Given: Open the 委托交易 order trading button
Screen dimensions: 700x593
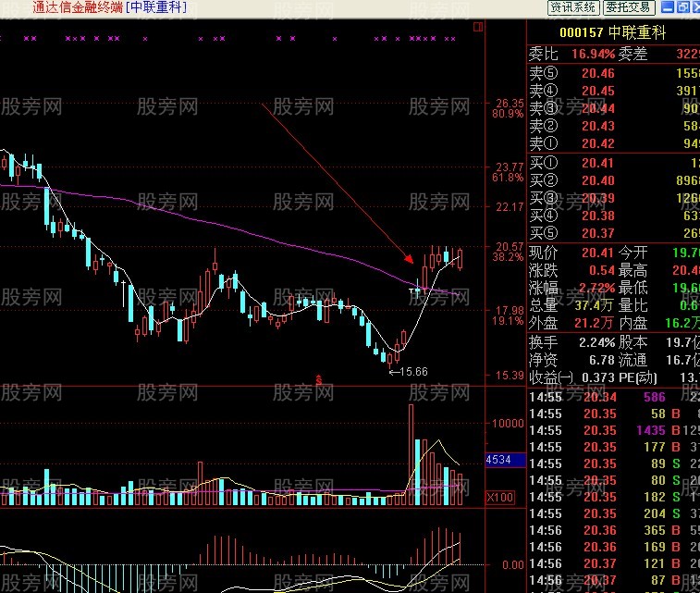Looking at the screenshot, I should pos(629,7).
